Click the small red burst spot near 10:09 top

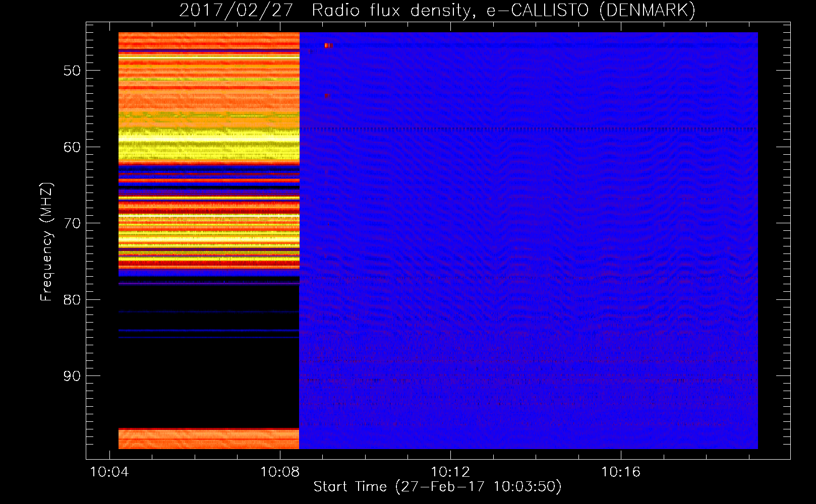(328, 45)
